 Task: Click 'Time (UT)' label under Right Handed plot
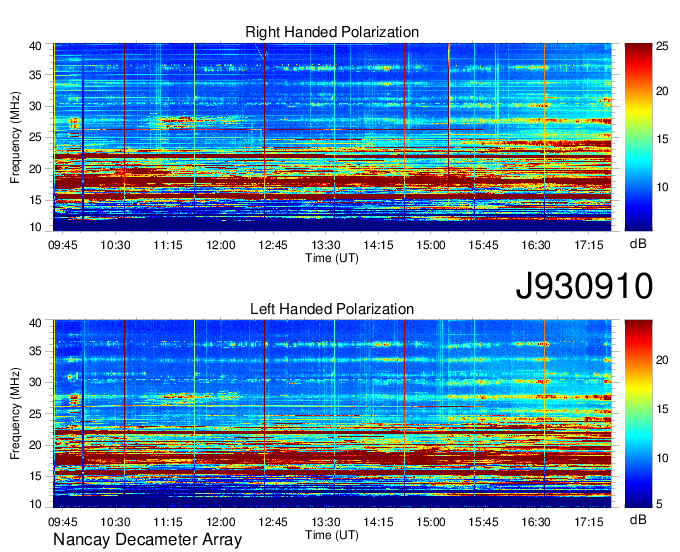tap(332, 258)
